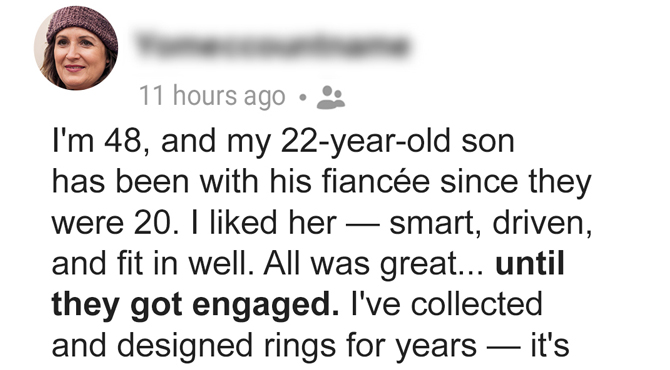The height and width of the screenshot is (370, 670).
Task: Click the word "son" in first line
Action: click(x=488, y=143)
